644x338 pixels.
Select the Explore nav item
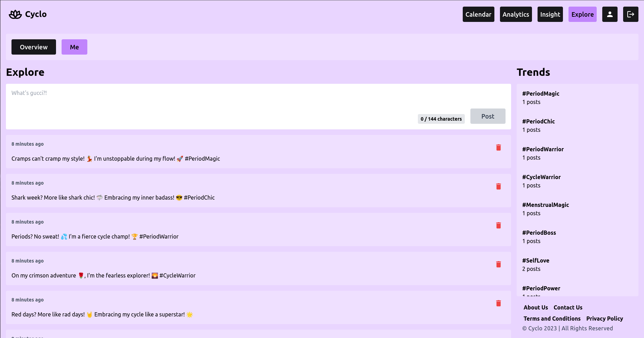pos(582,14)
